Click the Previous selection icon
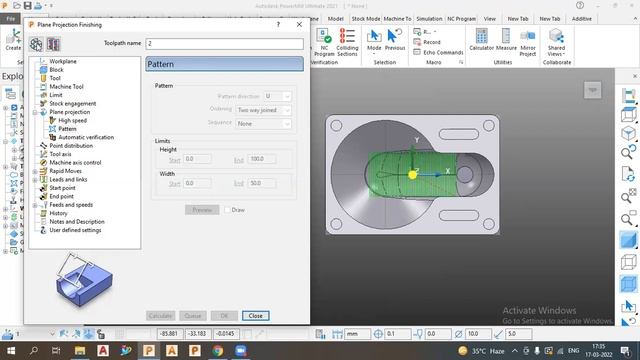 (x=395, y=40)
